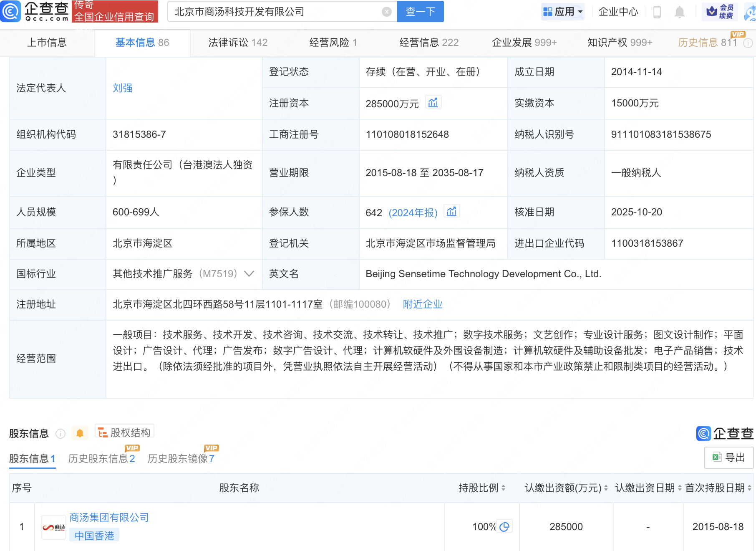This screenshot has width=756, height=551.
Task: Sort by 持股比例 column
Action: pos(503,488)
